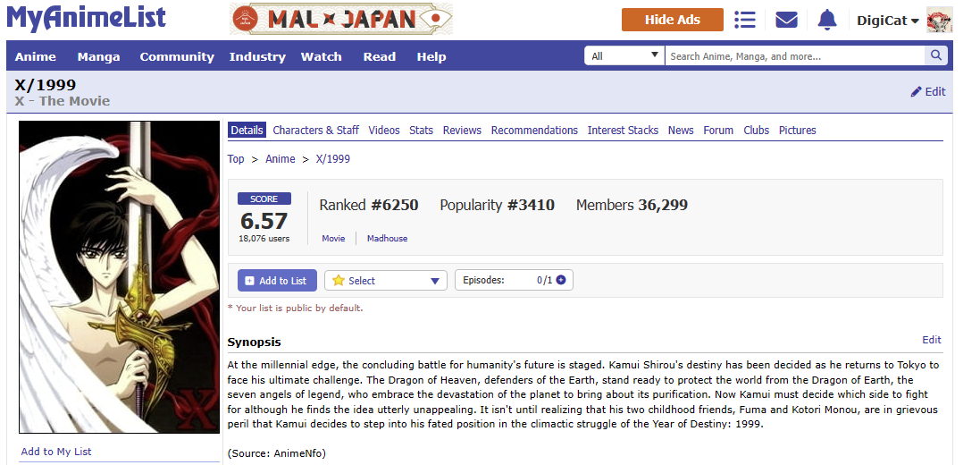Click the 18,076 users text

coord(264,239)
